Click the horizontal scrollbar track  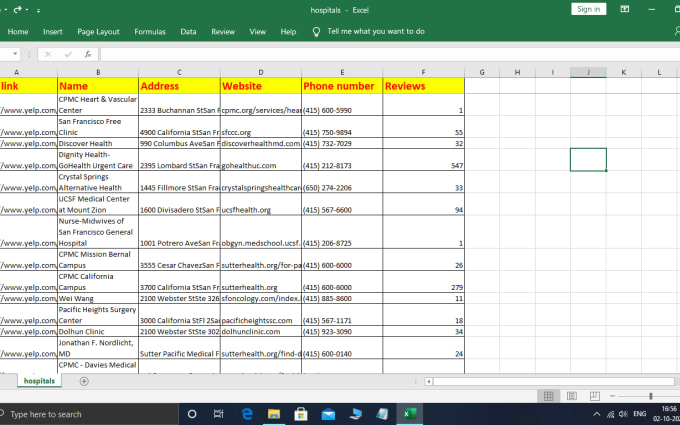pos(553,382)
